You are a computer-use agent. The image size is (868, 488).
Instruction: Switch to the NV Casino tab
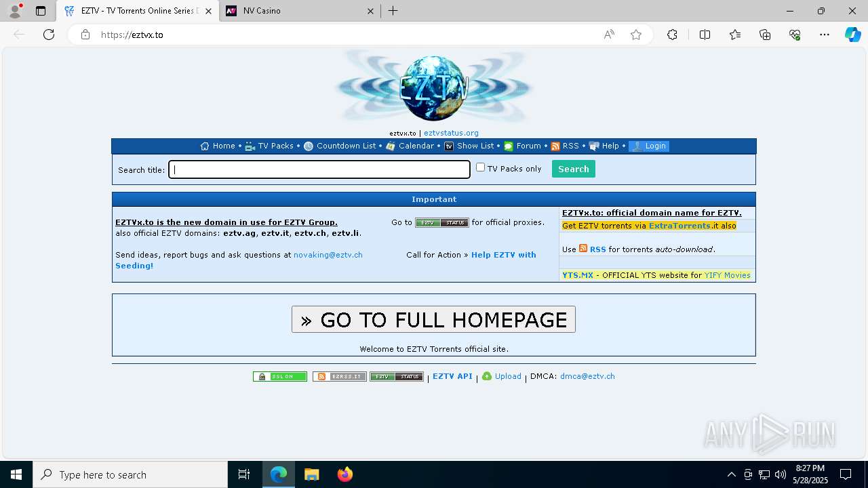299,11
